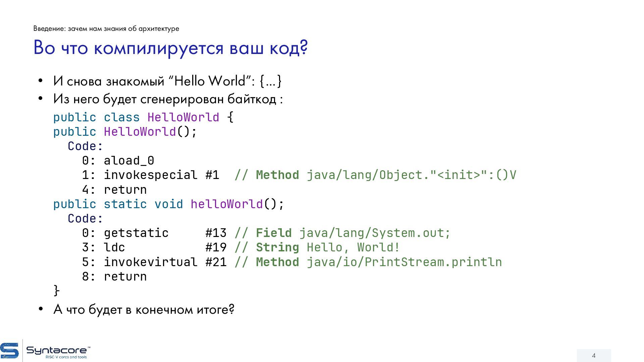
Task: Click the 'String Hello, World!' comment
Action: (x=317, y=247)
